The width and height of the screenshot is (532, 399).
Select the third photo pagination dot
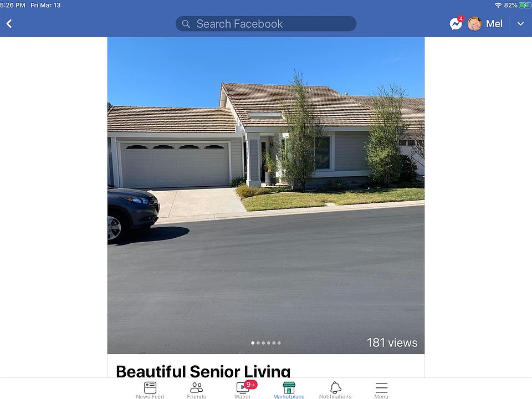coord(263,343)
